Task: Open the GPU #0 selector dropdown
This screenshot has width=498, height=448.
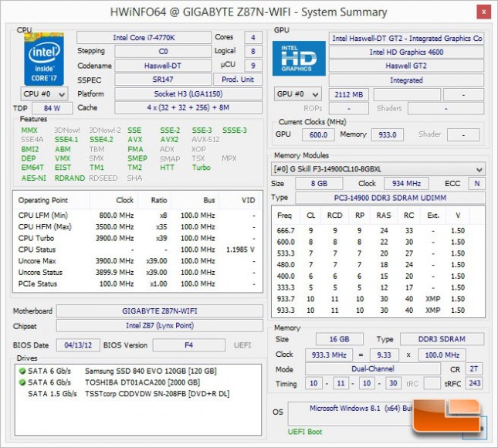Action: [x=297, y=94]
